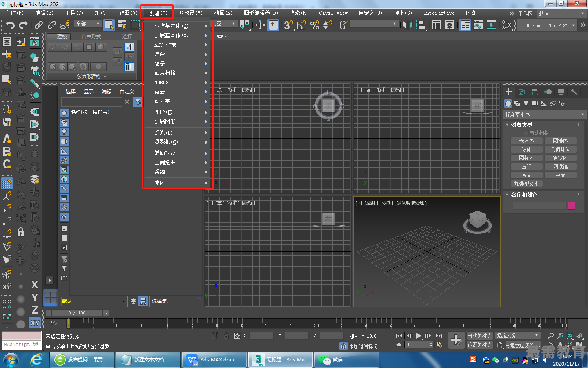Click the magenta object color swatch
The width and height of the screenshot is (588, 368).
click(x=571, y=206)
